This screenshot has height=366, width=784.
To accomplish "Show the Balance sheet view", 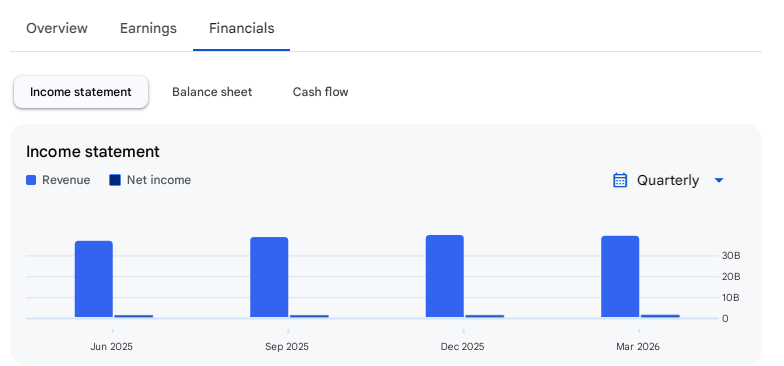I will [212, 92].
